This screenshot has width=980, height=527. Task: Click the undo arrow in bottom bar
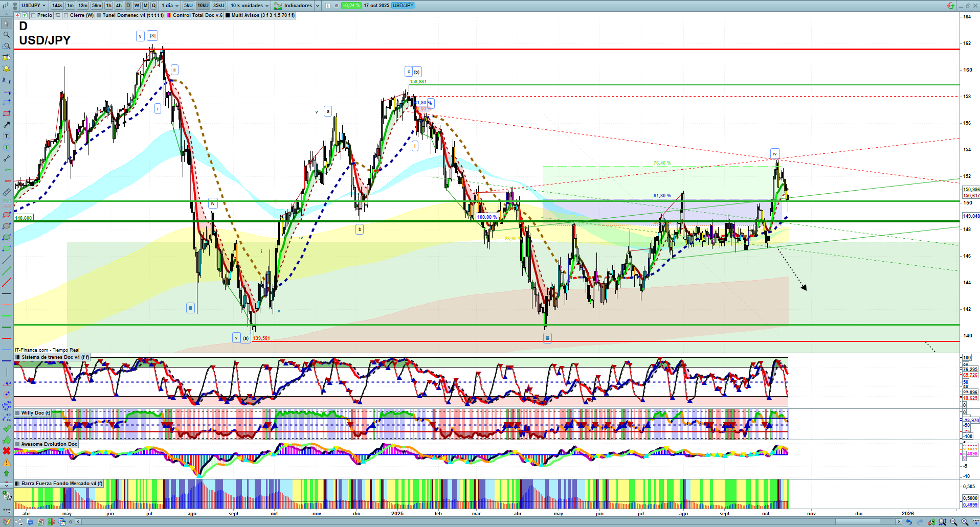coord(909,522)
